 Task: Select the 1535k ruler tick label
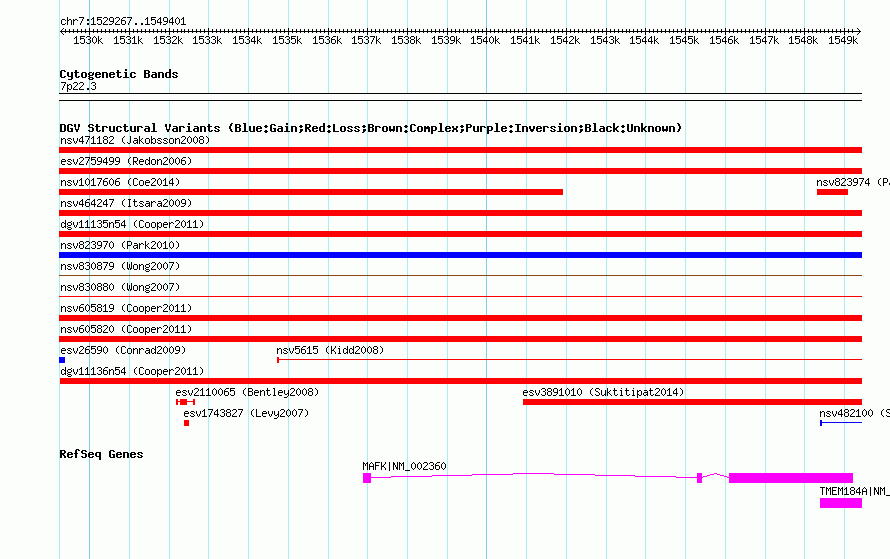(x=287, y=40)
